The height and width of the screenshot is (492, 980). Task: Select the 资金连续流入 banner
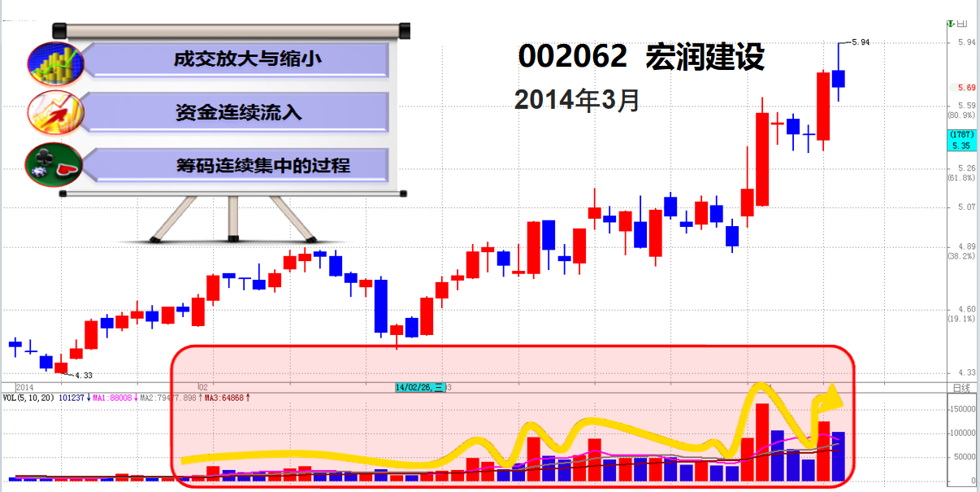[x=238, y=112]
